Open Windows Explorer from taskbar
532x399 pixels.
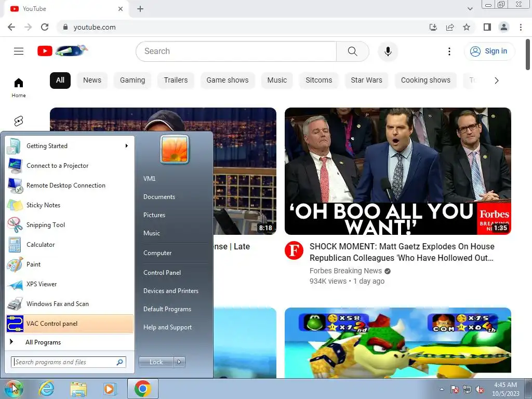click(x=78, y=389)
